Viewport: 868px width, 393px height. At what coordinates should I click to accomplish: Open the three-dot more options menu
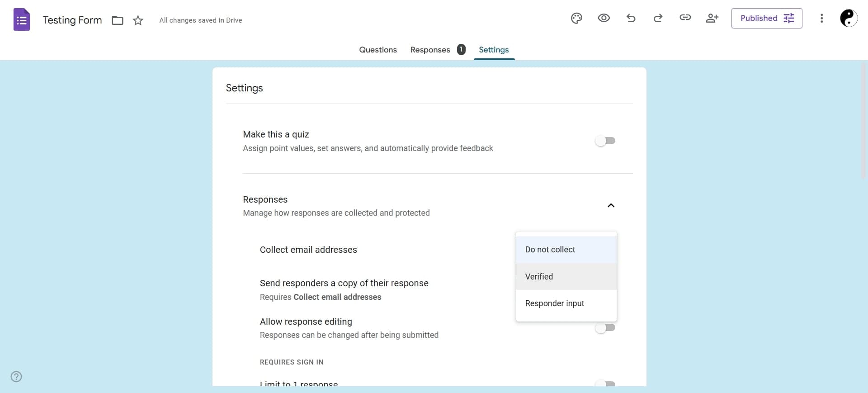821,18
